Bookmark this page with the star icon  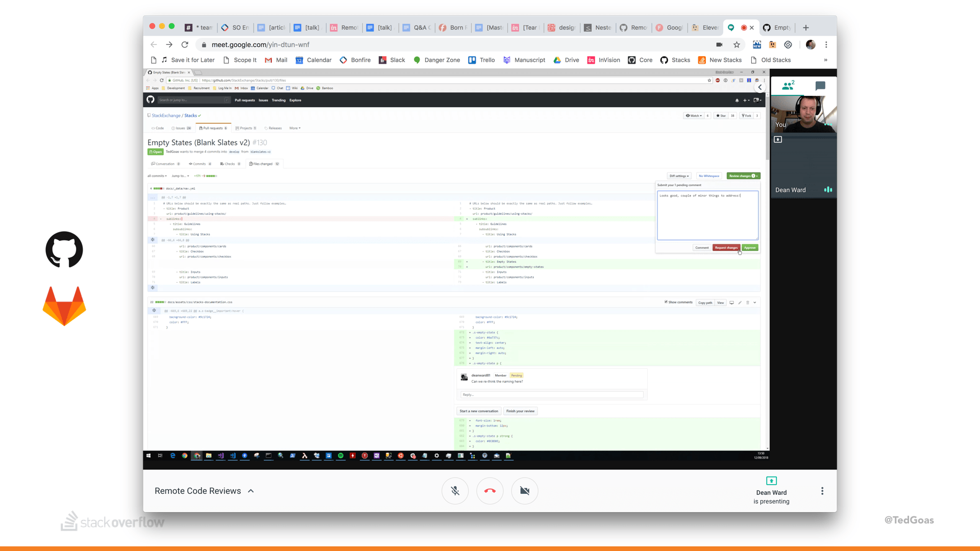click(737, 45)
